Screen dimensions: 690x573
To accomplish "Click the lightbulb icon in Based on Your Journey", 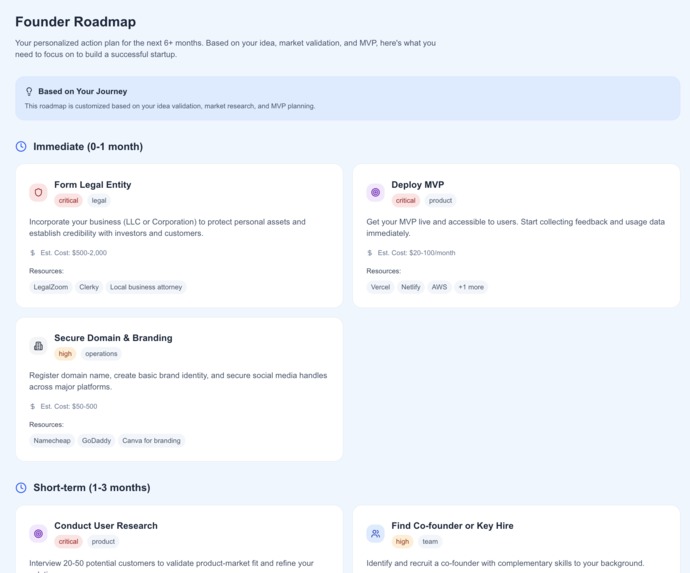I will (29, 92).
